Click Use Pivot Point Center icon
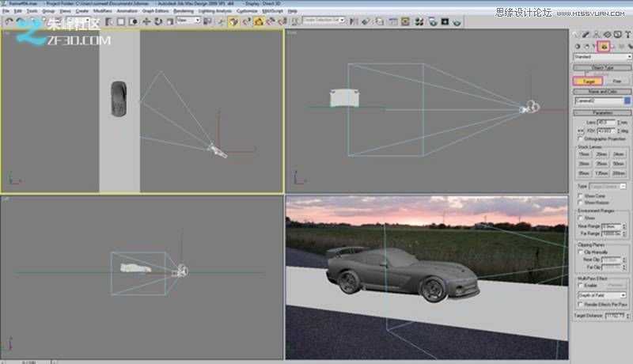This screenshot has height=364, width=633. [x=207, y=21]
